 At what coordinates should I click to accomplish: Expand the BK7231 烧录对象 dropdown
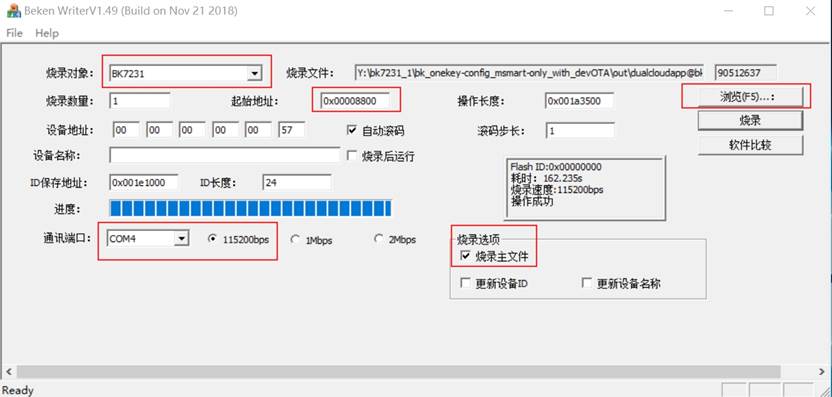pos(255,73)
